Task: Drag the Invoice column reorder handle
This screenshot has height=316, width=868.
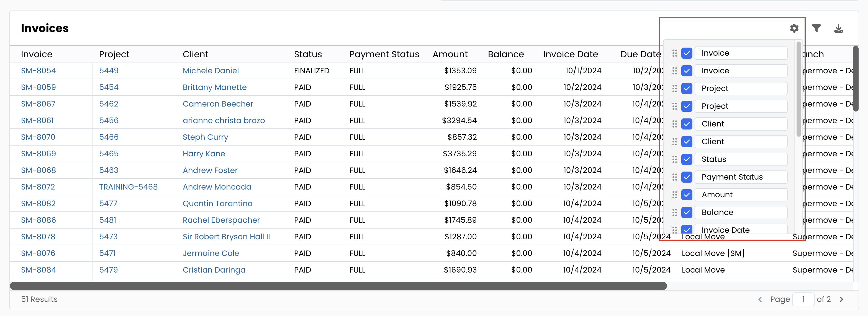Action: coord(674,53)
